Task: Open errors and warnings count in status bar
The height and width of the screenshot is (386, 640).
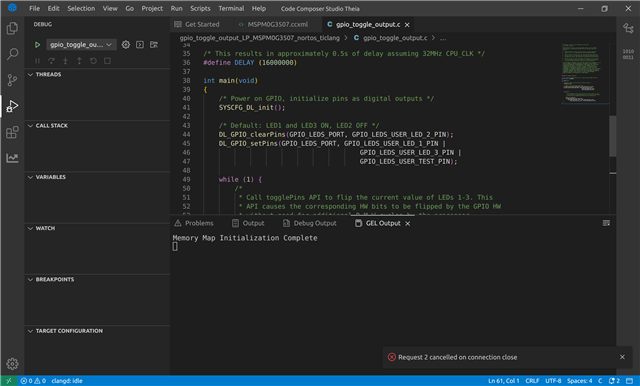Action: pos(33,381)
